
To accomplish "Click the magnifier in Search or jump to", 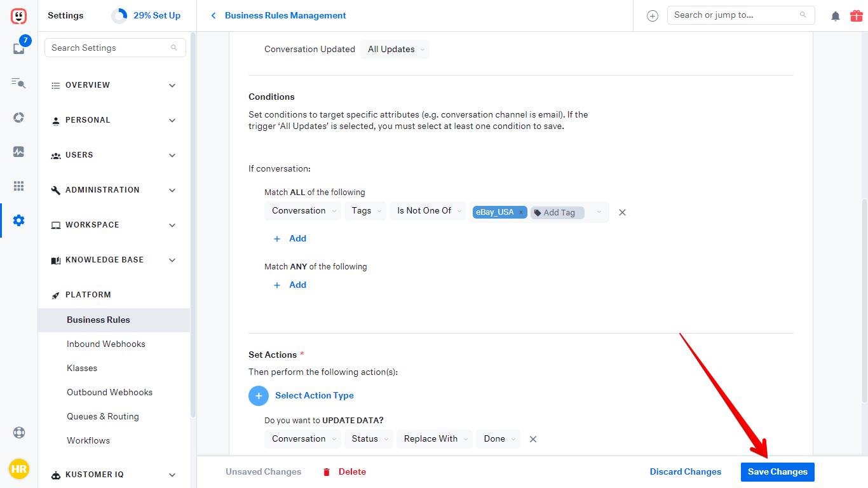I will 803,15.
